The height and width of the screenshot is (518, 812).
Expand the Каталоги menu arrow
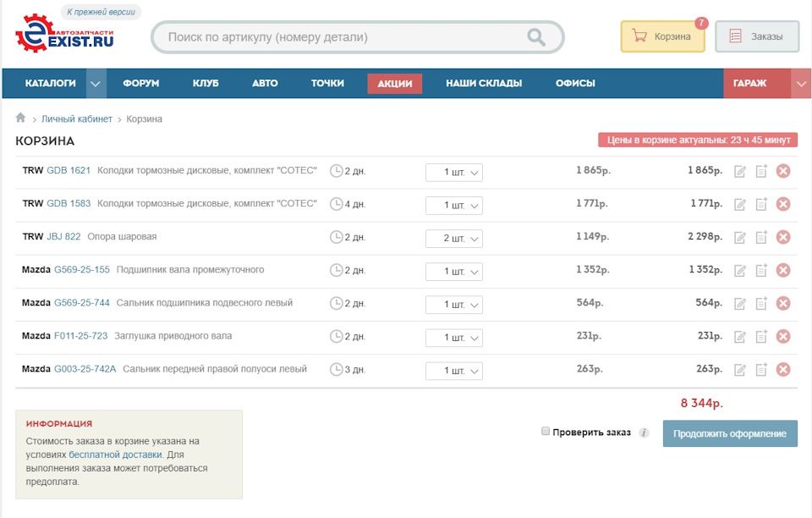tap(96, 84)
